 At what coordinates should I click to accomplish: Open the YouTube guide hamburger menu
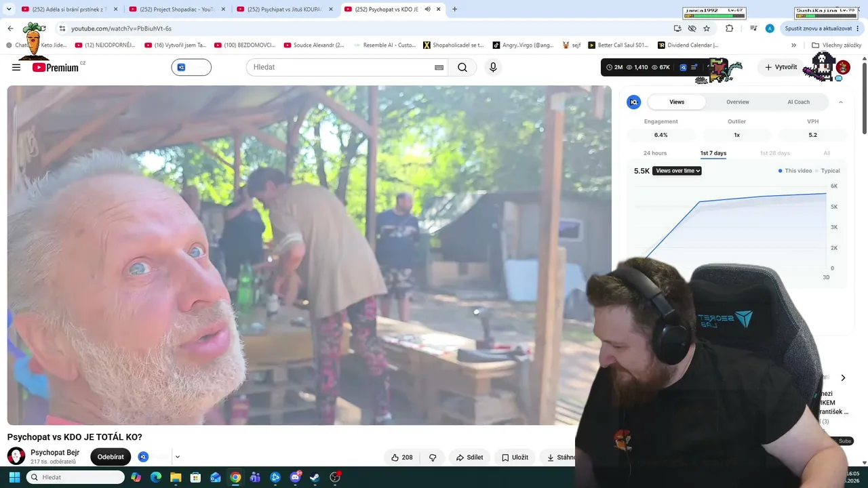(16, 67)
